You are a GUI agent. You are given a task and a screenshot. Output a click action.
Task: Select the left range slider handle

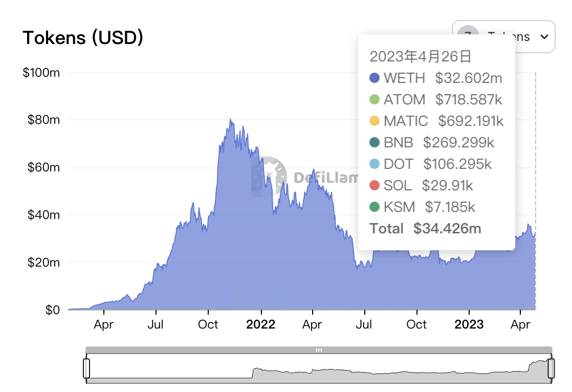pyautogui.click(x=86, y=368)
